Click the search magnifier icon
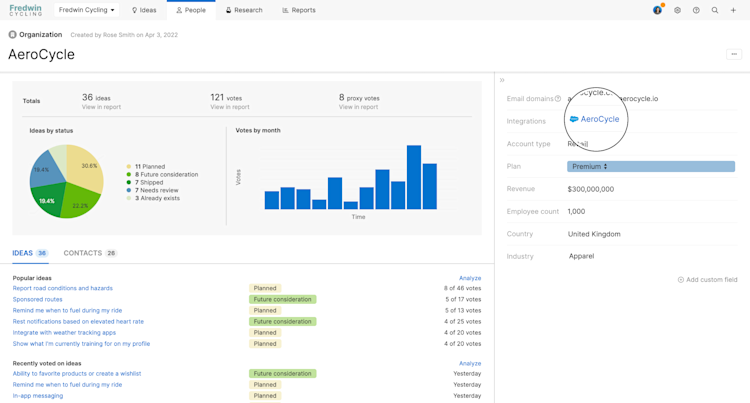This screenshot has height=403, width=750. coord(715,10)
